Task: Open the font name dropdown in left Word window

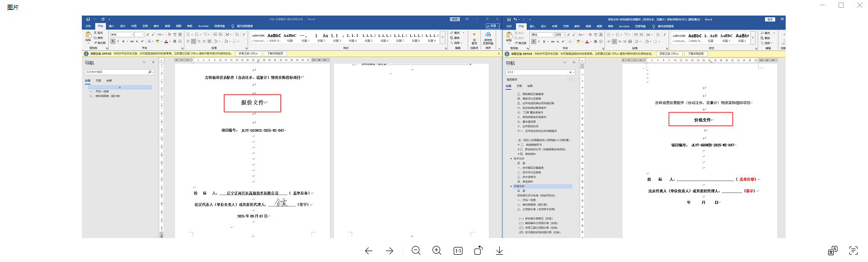Action: click(x=132, y=35)
